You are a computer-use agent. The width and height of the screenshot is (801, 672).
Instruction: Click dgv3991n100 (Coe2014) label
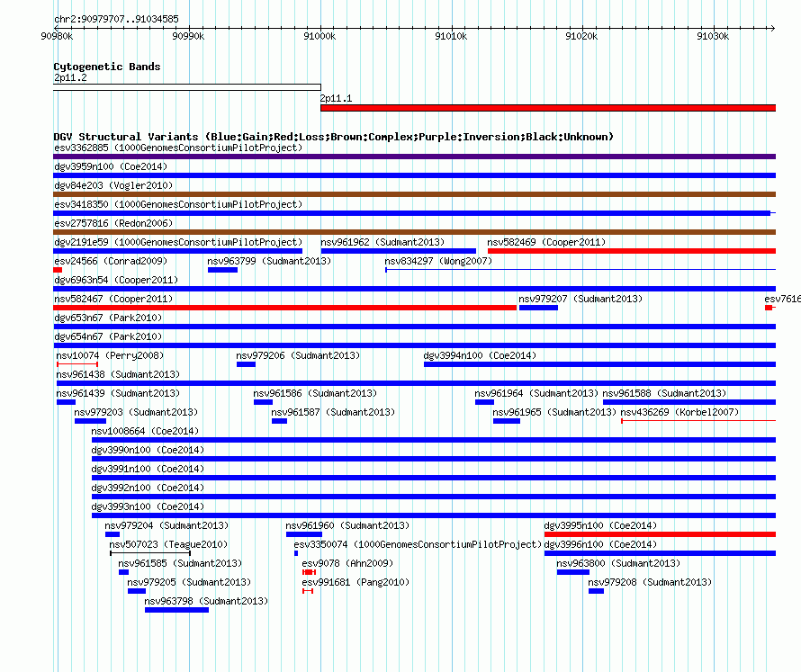[148, 469]
